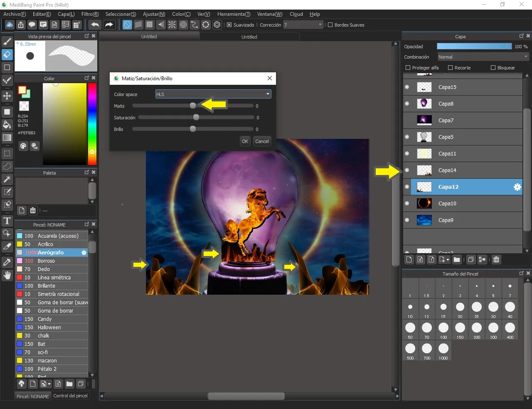The width and height of the screenshot is (532, 409).
Task: Select the Eyedropper tool
Action: click(x=7, y=262)
